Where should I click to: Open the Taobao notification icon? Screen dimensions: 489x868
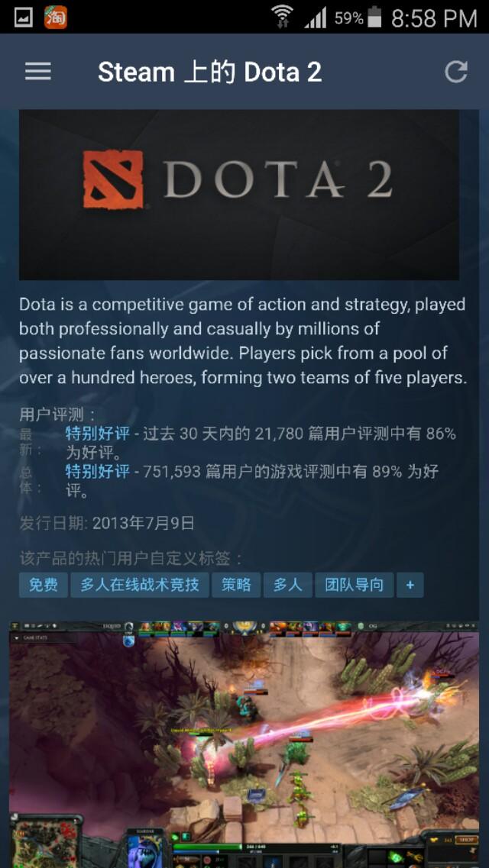point(56,17)
